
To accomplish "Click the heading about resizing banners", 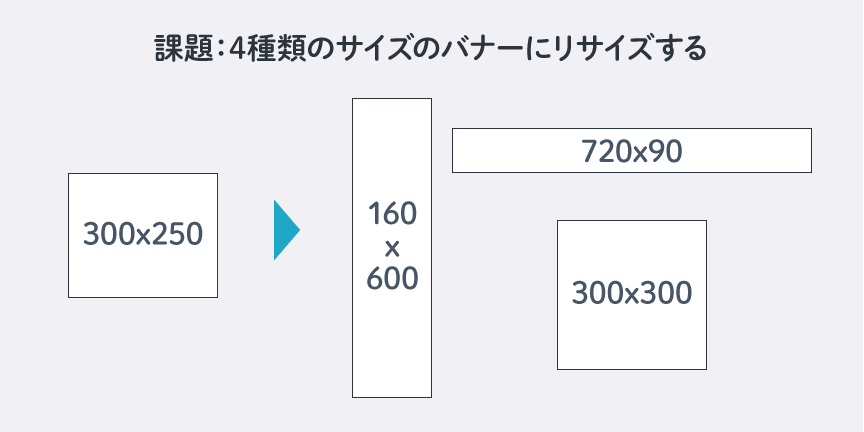I will pyautogui.click(x=431, y=48).
